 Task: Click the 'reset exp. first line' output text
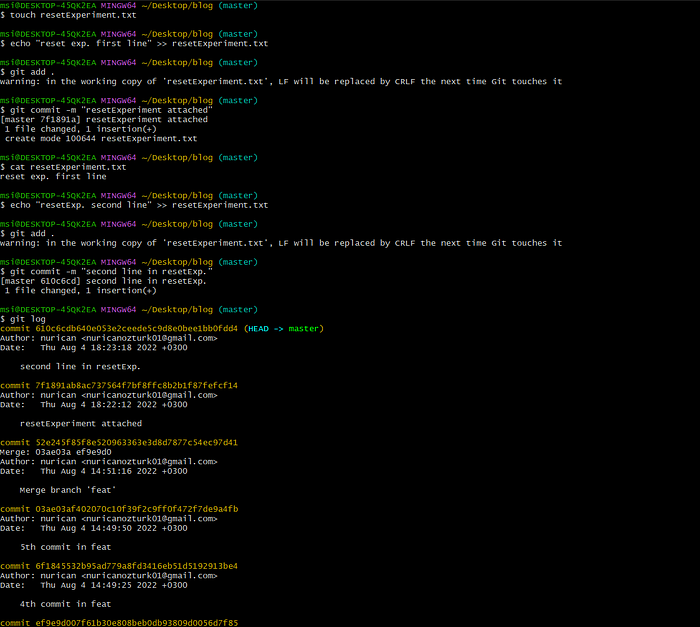53,176
